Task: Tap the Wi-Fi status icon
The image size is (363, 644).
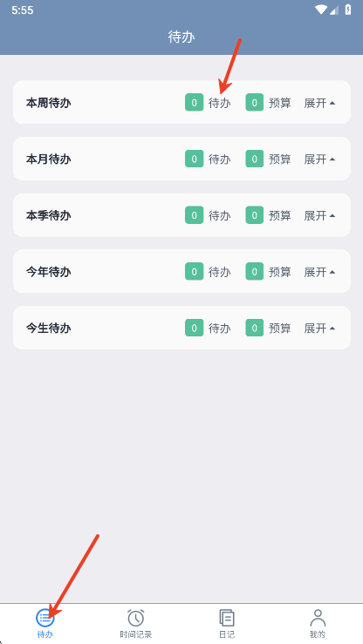Action: tap(320, 10)
